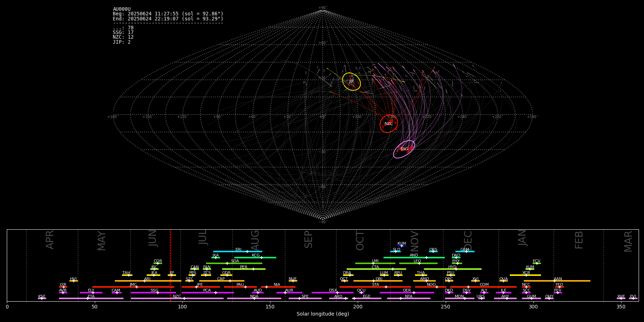644x322 pixels.
Task: Select the SDA shower bar label
Action: coord(235,261)
